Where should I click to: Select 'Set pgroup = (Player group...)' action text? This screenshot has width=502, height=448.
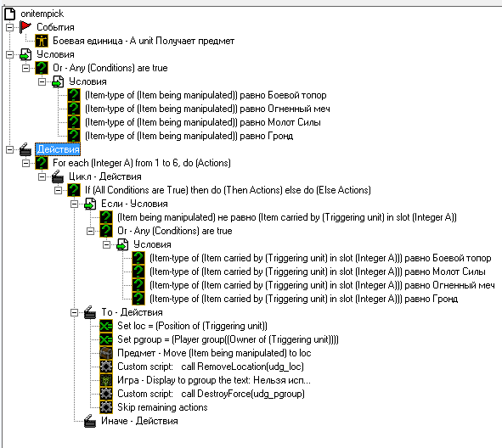point(228,339)
